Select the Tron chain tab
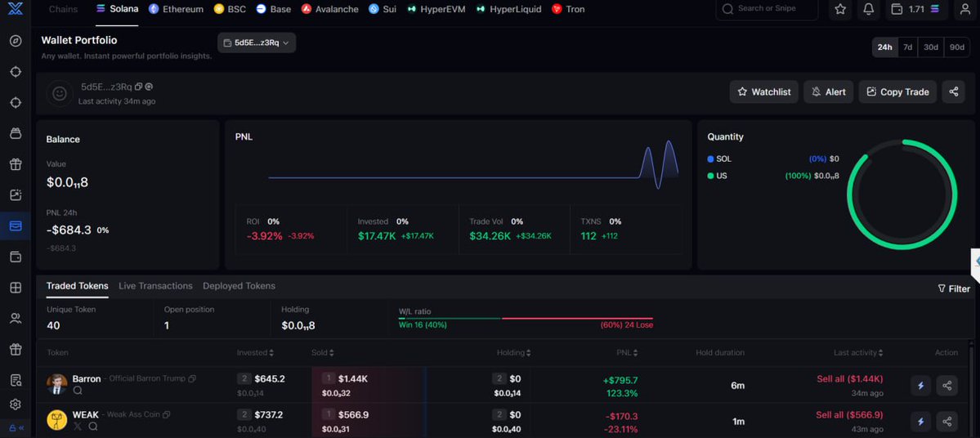The width and height of the screenshot is (980, 438). pos(569,9)
